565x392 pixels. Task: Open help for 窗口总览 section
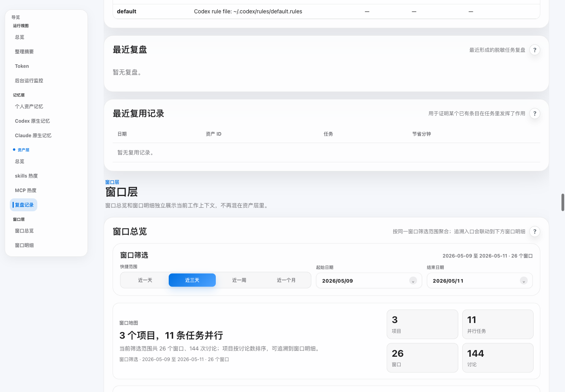534,232
